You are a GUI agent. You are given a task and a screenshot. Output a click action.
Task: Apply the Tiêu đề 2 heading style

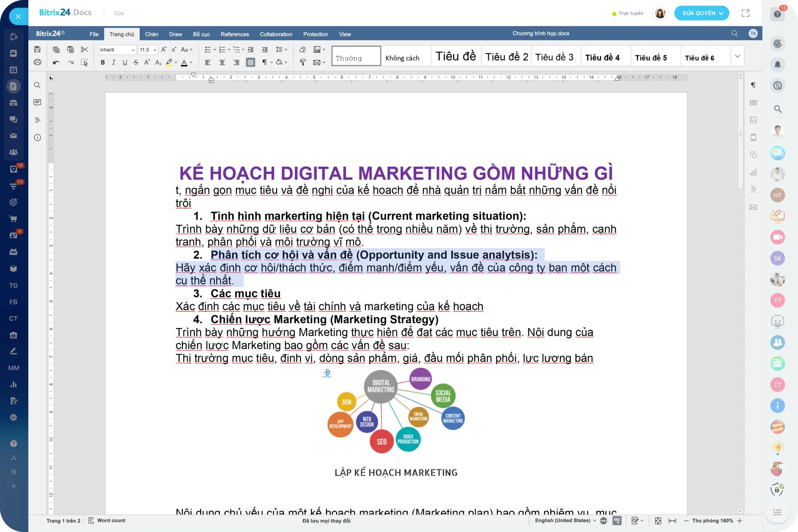click(506, 56)
